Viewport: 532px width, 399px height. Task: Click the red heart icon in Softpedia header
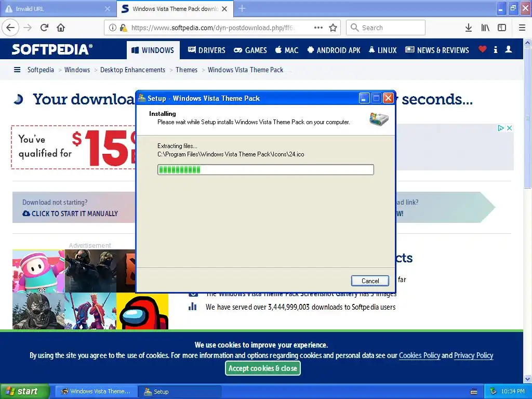tap(482, 49)
